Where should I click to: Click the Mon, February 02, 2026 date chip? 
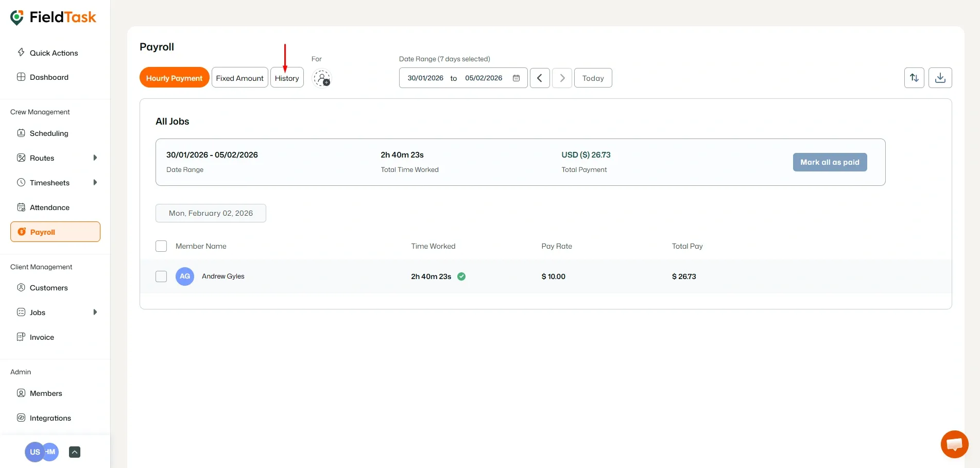[x=211, y=213]
